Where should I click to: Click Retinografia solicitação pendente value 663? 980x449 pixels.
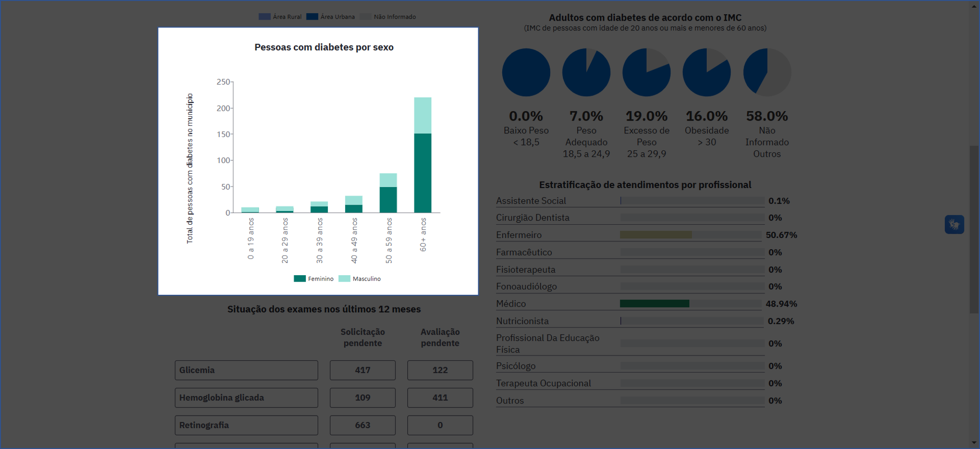click(x=363, y=425)
